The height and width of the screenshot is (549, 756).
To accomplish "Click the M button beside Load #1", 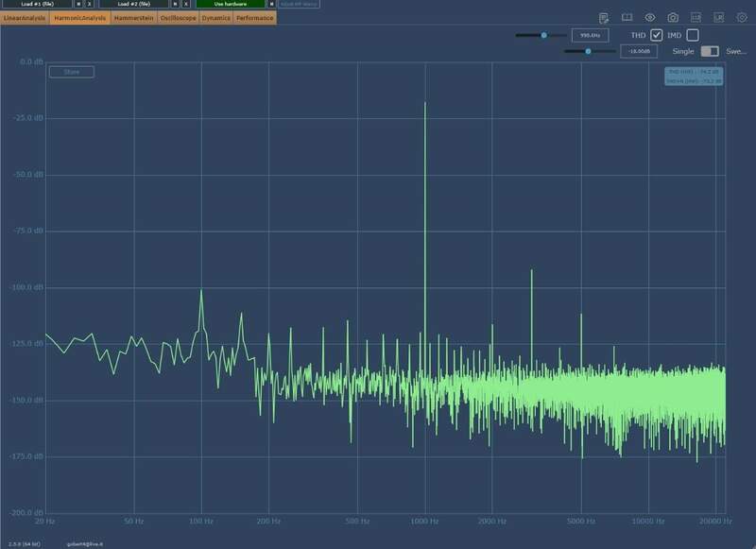I will click(x=78, y=4).
